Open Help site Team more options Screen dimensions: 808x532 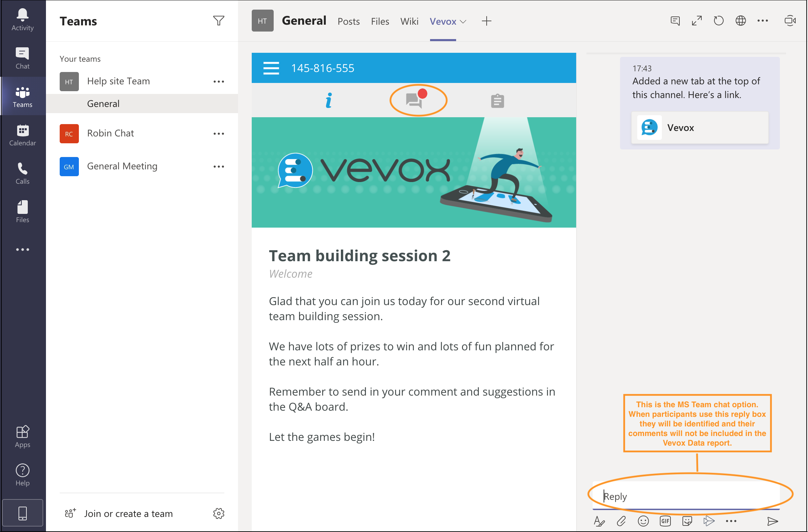point(218,82)
